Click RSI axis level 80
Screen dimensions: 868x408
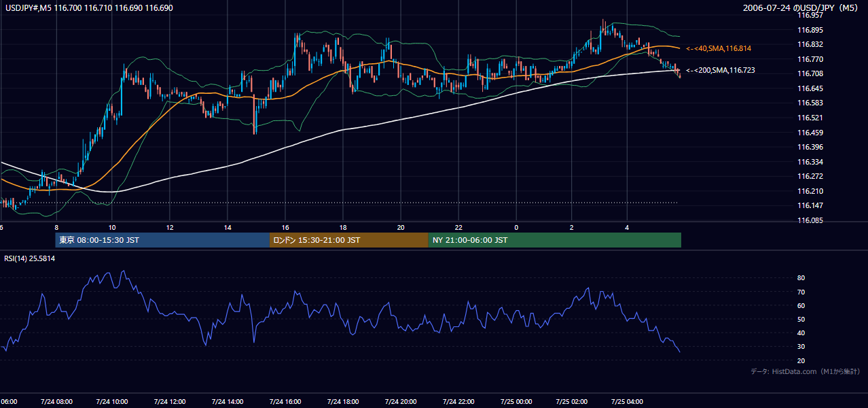801,278
